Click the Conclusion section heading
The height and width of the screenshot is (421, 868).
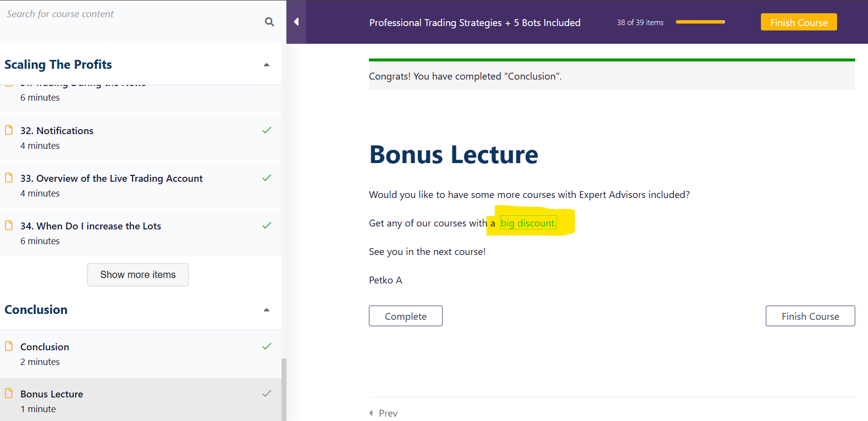coord(36,309)
